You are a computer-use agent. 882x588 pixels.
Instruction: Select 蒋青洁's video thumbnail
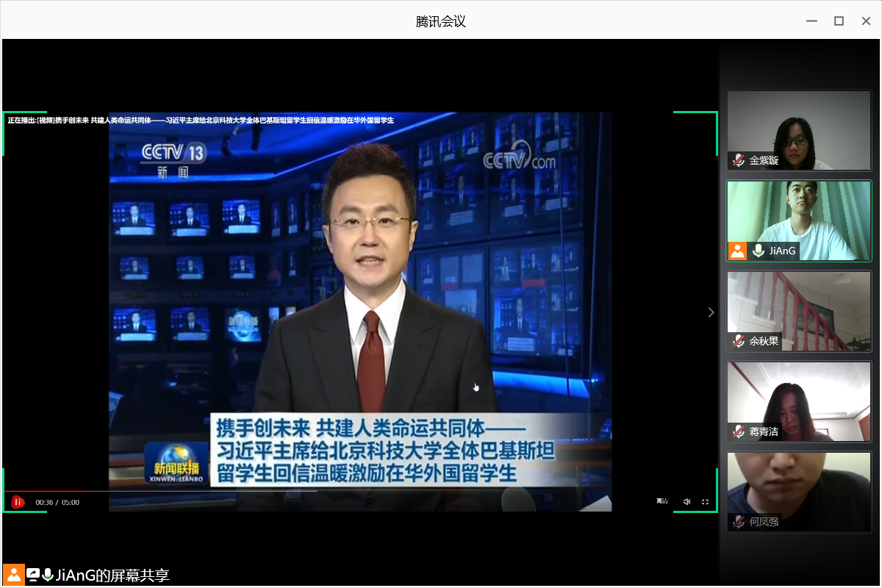point(799,402)
